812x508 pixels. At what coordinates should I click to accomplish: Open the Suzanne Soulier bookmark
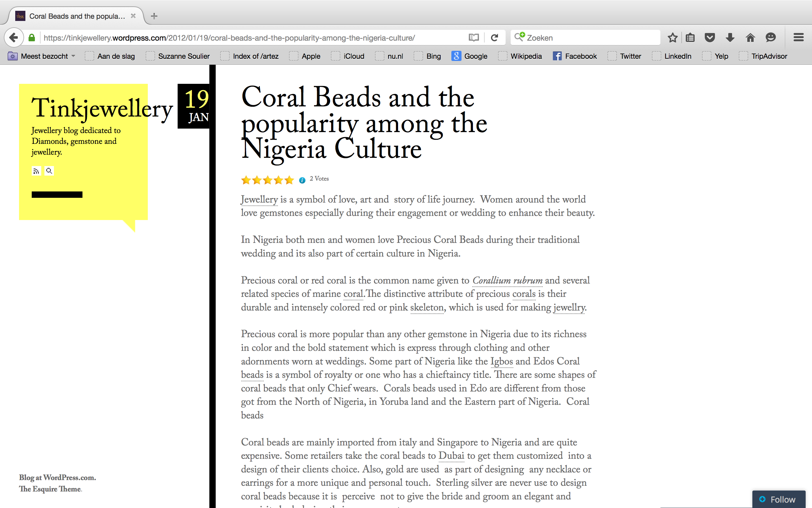coord(178,56)
